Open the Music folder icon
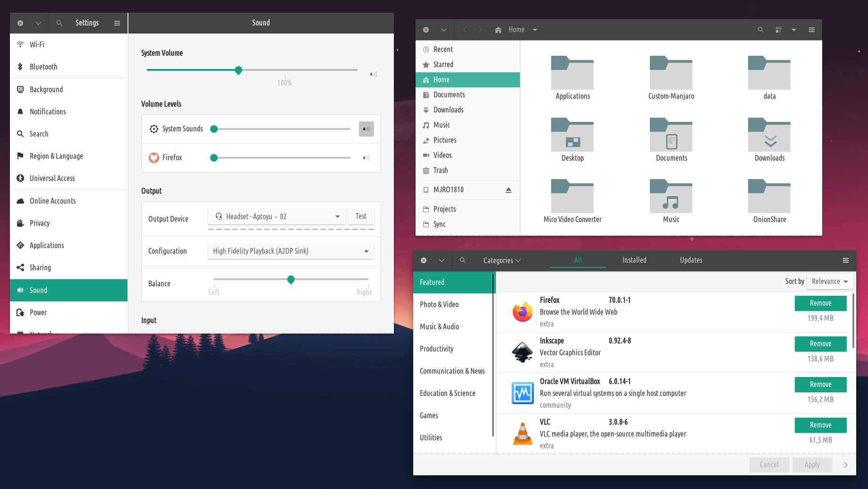The width and height of the screenshot is (868, 489). click(x=671, y=197)
